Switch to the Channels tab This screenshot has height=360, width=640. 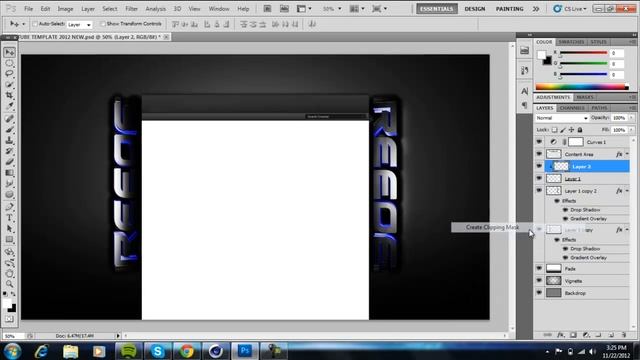[572, 108]
